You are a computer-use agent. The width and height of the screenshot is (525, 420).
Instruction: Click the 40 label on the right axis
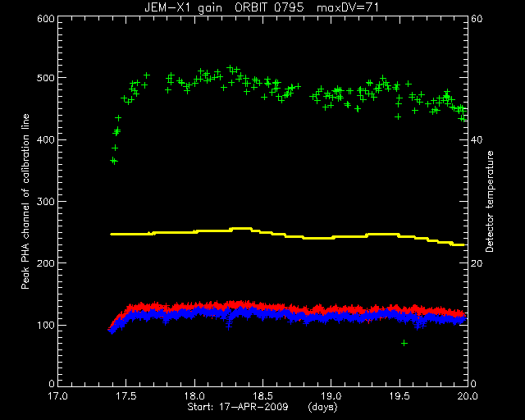477,139
